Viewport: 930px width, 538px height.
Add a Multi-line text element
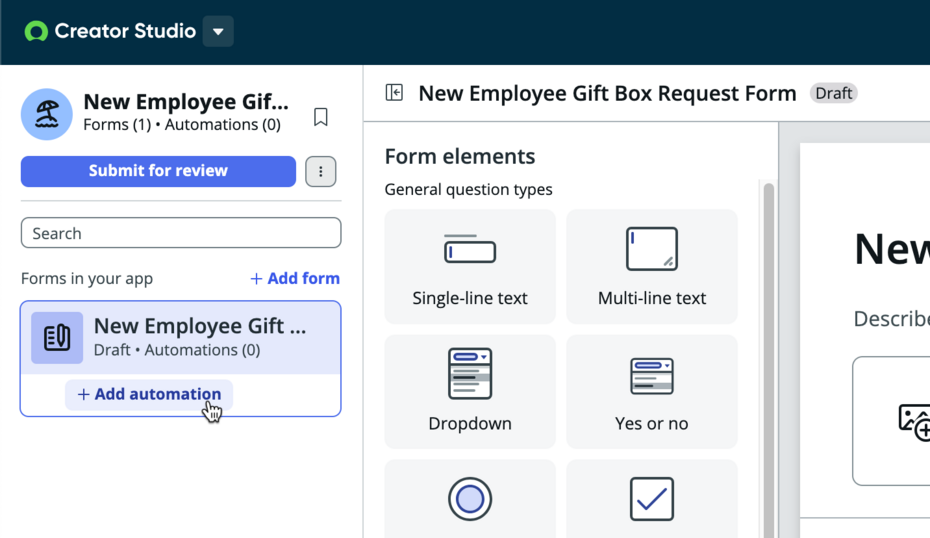652,266
